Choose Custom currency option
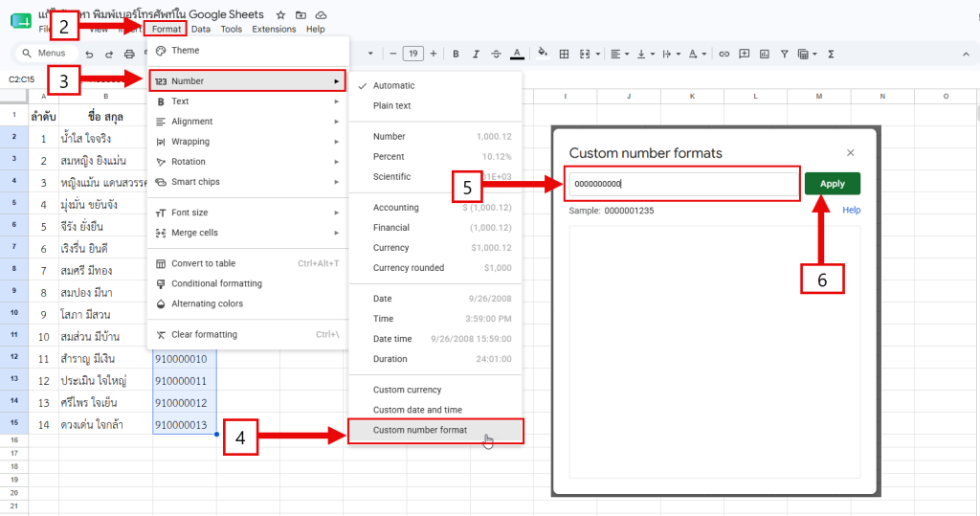This screenshot has width=980, height=516. pyautogui.click(x=435, y=390)
